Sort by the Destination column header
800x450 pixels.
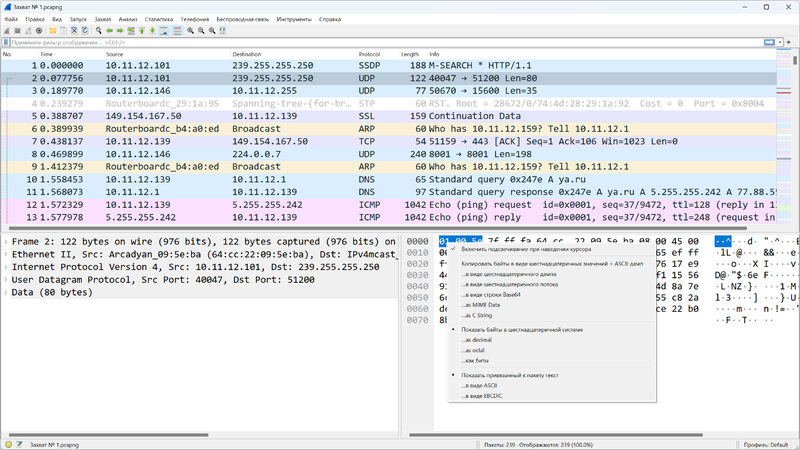[x=293, y=54]
